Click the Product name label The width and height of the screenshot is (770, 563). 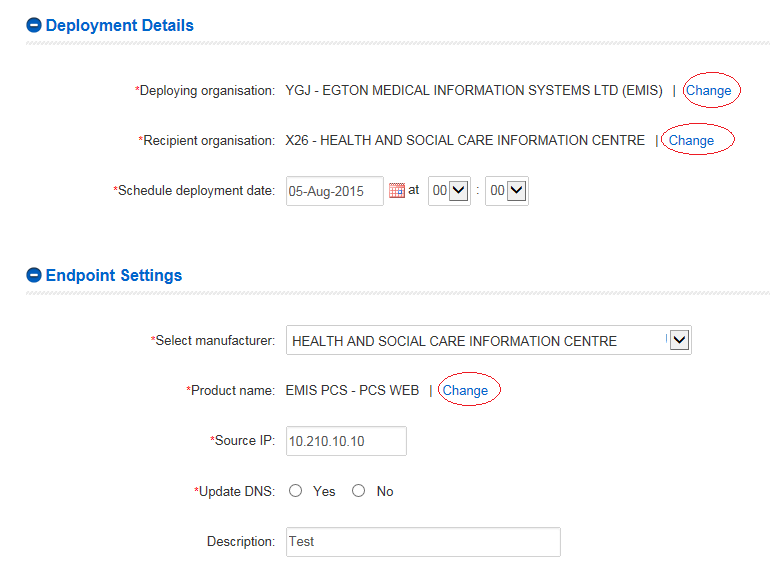[230, 391]
